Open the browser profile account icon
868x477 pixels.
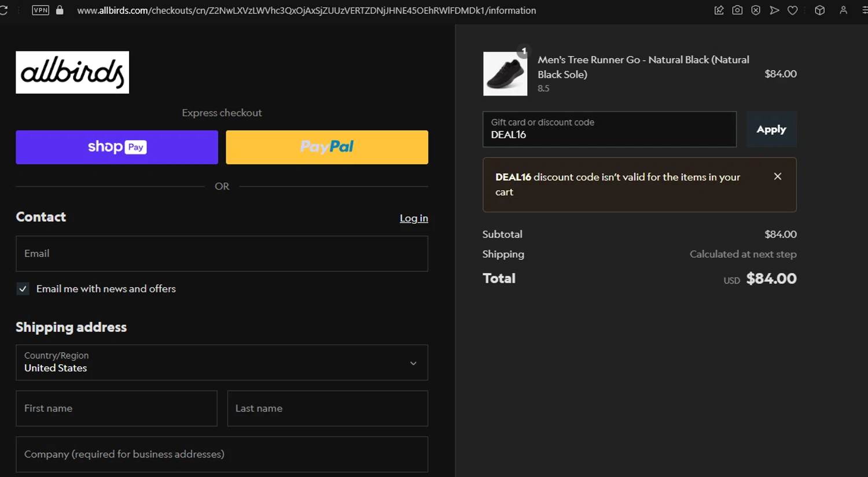(843, 10)
